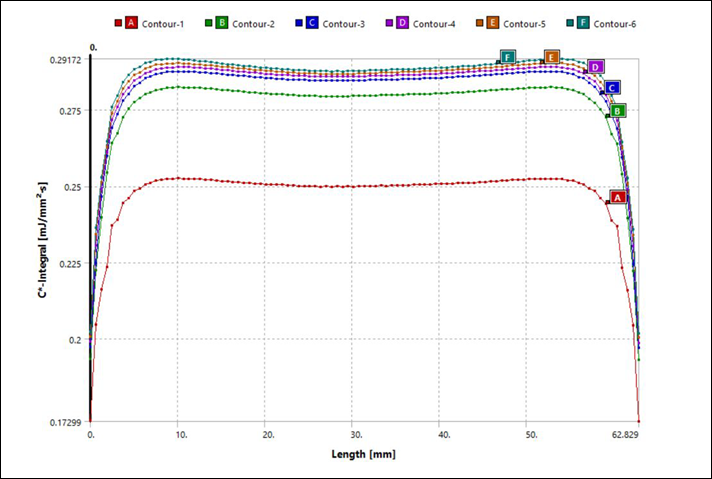The height and width of the screenshot is (479, 712).
Task: Click the Contour-5 legend label
Action: tap(524, 24)
